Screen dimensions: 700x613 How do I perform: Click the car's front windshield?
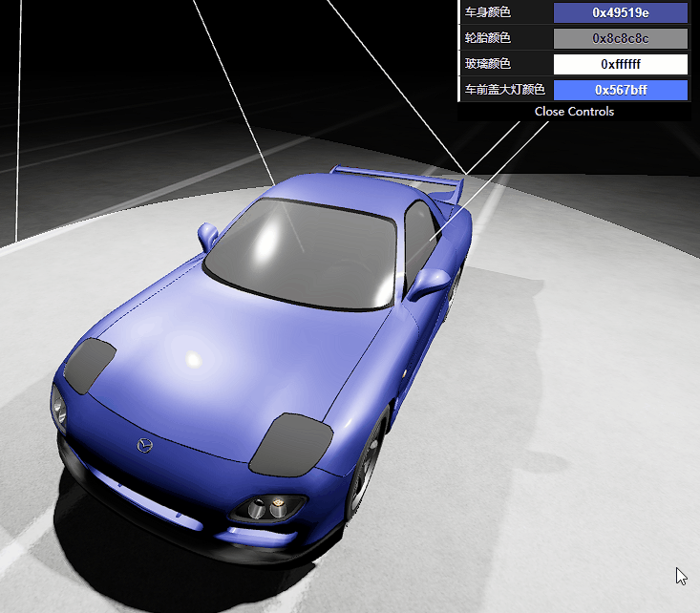point(302,255)
